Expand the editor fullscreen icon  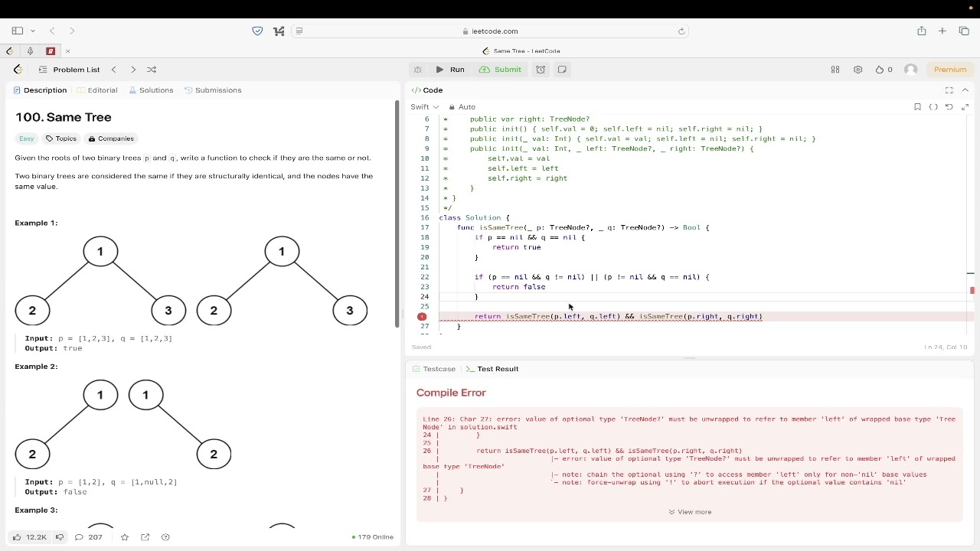point(965,107)
